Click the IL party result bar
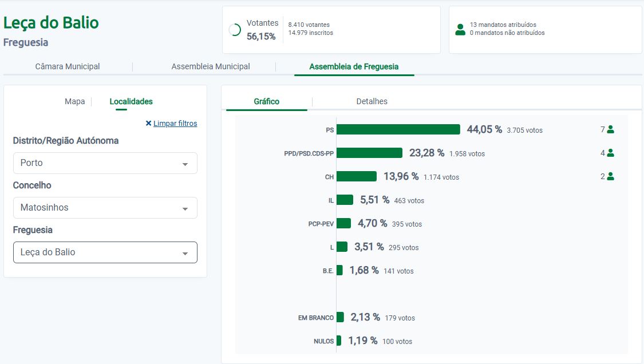This screenshot has height=364, width=644. tap(345, 200)
